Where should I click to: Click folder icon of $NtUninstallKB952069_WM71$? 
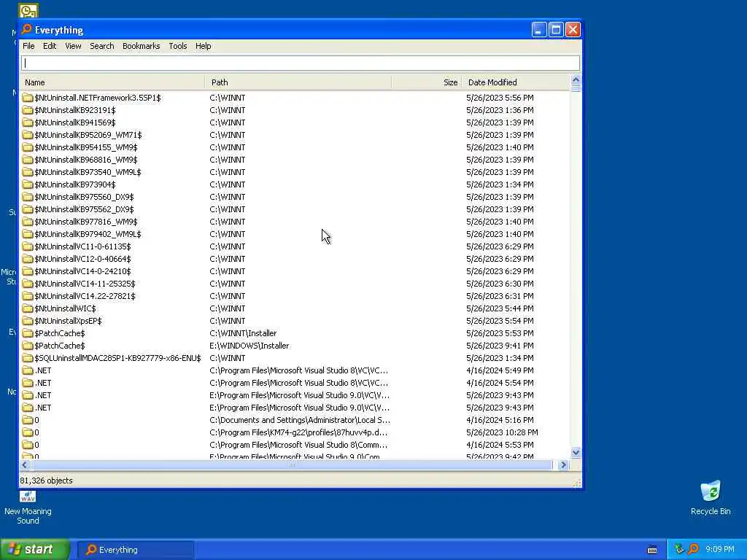pyautogui.click(x=28, y=135)
